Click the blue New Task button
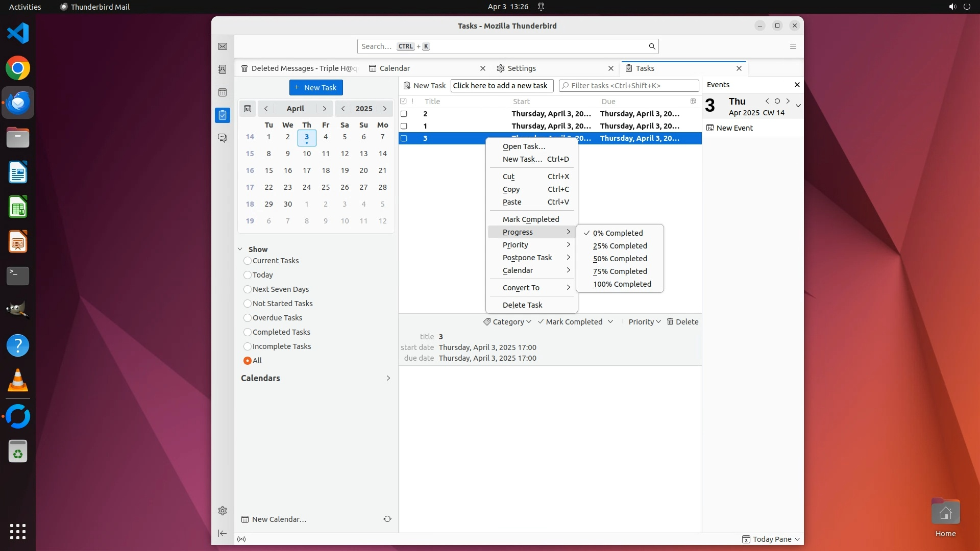Image resolution: width=980 pixels, height=551 pixels. click(x=316, y=88)
